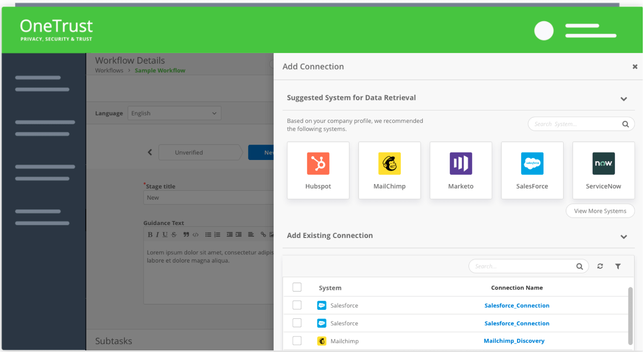The width and height of the screenshot is (644, 352).
Task: Open the connections filter funnel
Action: (618, 266)
